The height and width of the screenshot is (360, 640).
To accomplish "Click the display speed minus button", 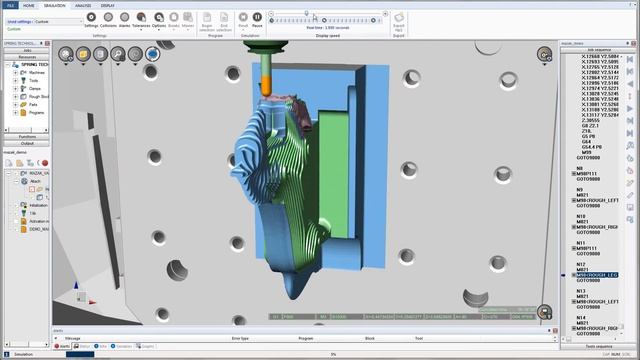I will (271, 14).
